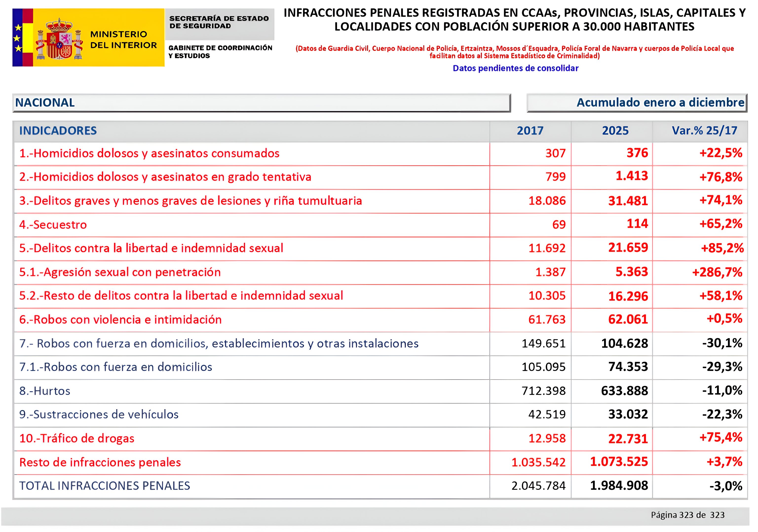The image size is (758, 532).
Task: Click the Var.% 25/17 column header
Action: coord(704,131)
